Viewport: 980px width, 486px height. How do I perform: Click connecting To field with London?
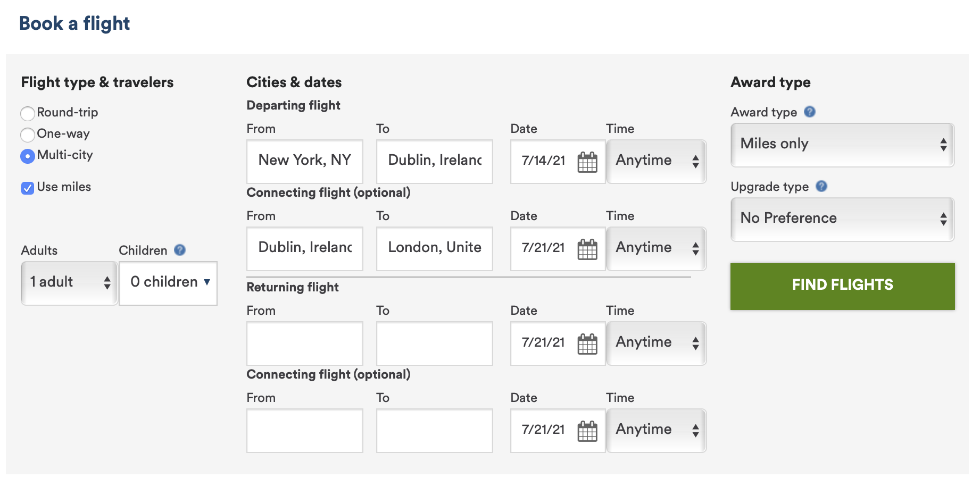(x=435, y=249)
